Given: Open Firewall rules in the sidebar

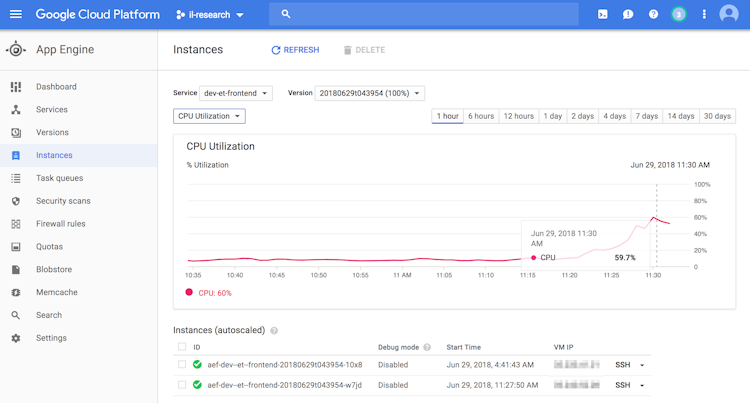Looking at the screenshot, I should click(60, 224).
